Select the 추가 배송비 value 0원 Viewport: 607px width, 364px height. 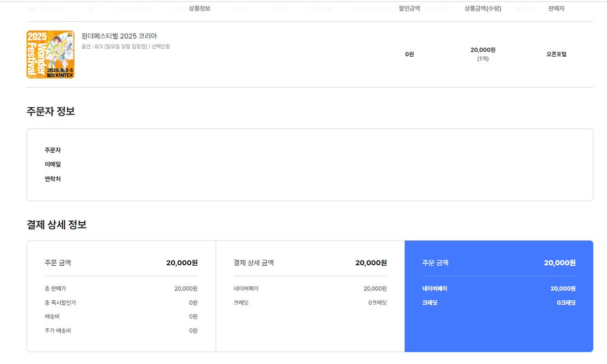(x=193, y=331)
